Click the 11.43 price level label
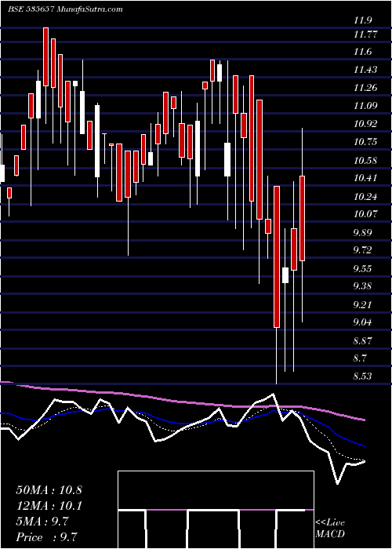392x549 pixels. (x=365, y=70)
